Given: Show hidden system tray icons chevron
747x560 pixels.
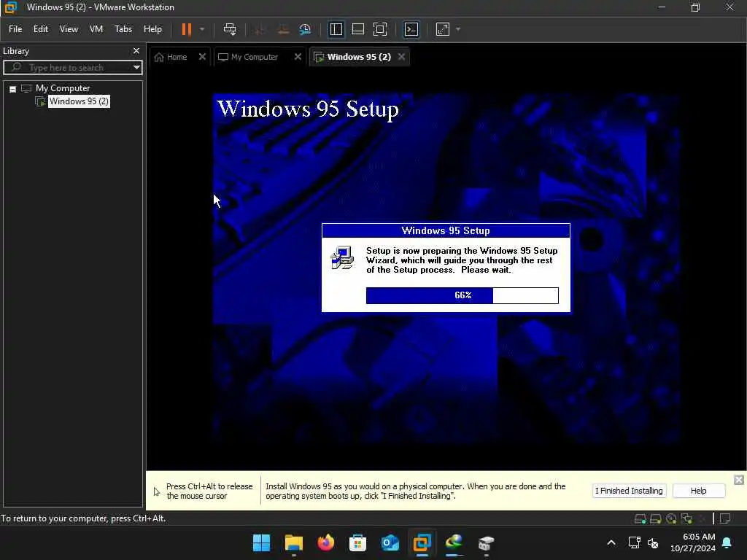Looking at the screenshot, I should (x=611, y=542).
